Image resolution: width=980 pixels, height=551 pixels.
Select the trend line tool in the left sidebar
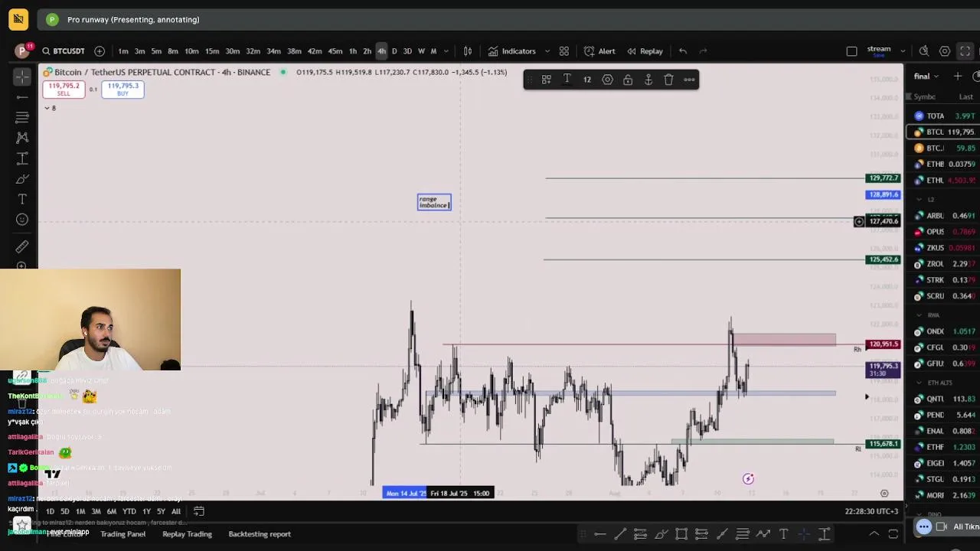22,97
